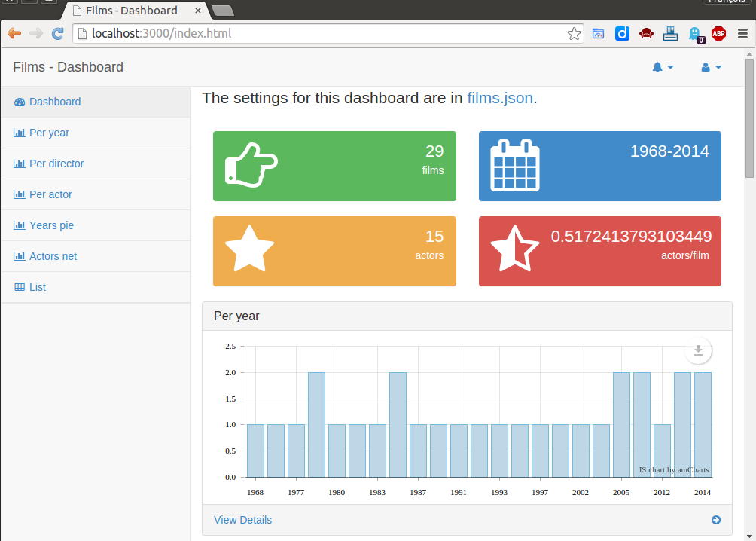Download the Per year chart via export icon
This screenshot has height=541, width=756.
698,350
